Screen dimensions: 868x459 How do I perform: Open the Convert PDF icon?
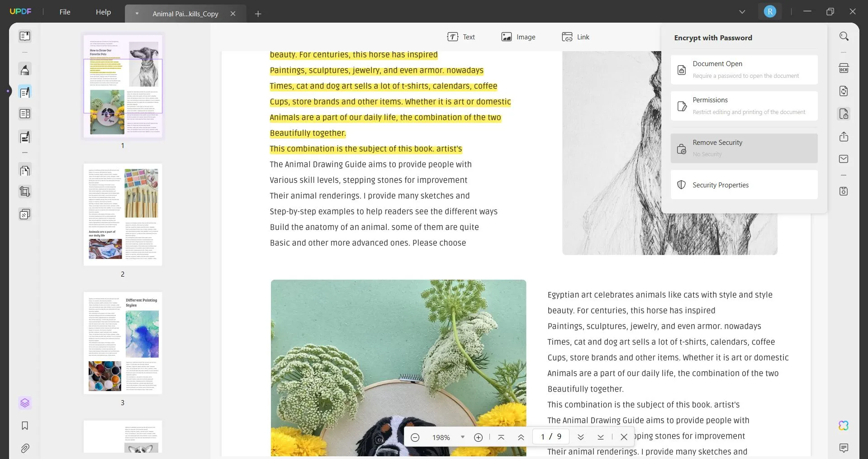coord(844,91)
